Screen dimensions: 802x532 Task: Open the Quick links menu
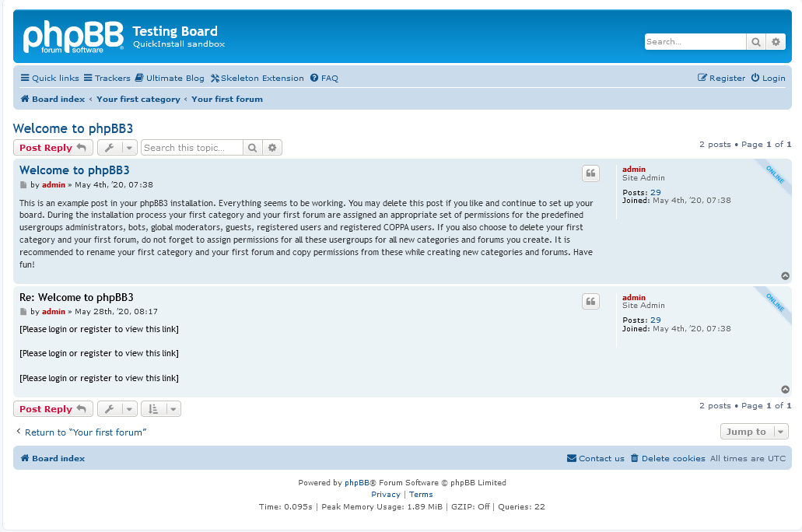click(x=50, y=79)
